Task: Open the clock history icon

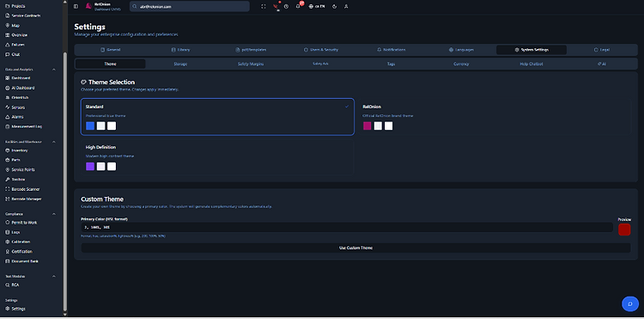Action: click(286, 7)
